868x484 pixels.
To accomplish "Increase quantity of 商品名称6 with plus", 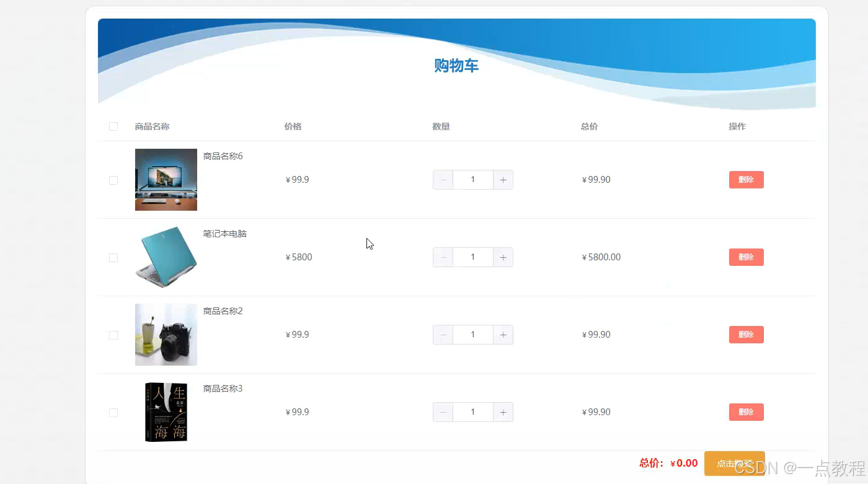I will (503, 180).
